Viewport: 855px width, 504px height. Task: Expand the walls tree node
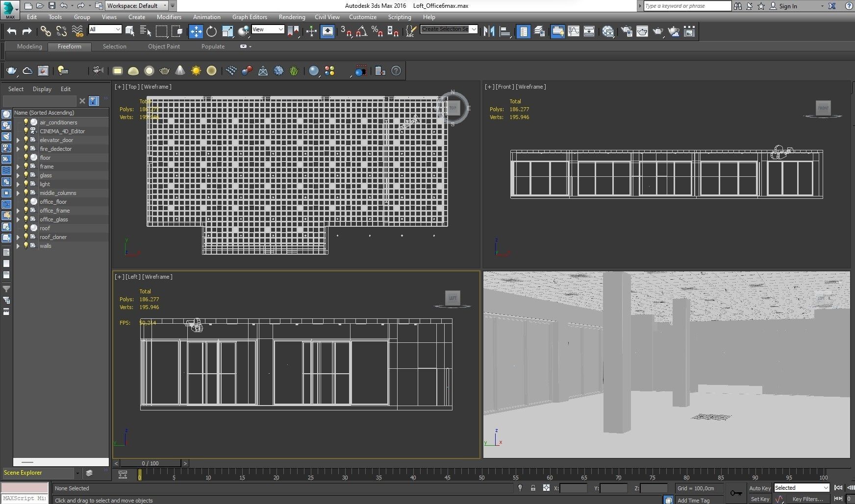pyautogui.click(x=18, y=246)
